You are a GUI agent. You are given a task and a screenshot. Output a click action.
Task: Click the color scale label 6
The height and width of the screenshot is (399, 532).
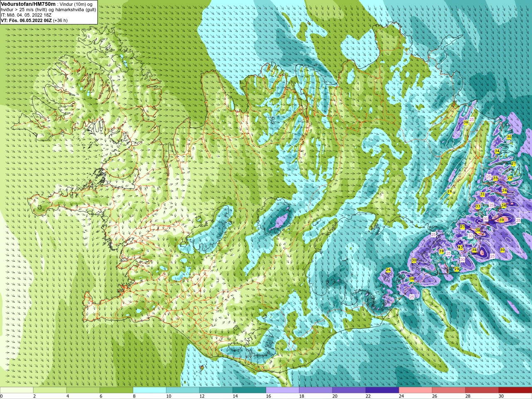pyautogui.click(x=101, y=396)
